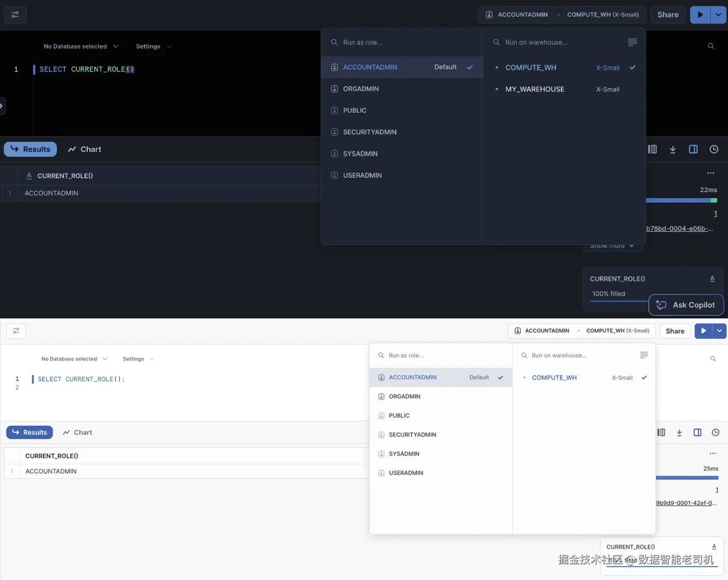Expand the Settings dropdown in dark worksheet
This screenshot has height=580, width=728.
click(x=153, y=46)
